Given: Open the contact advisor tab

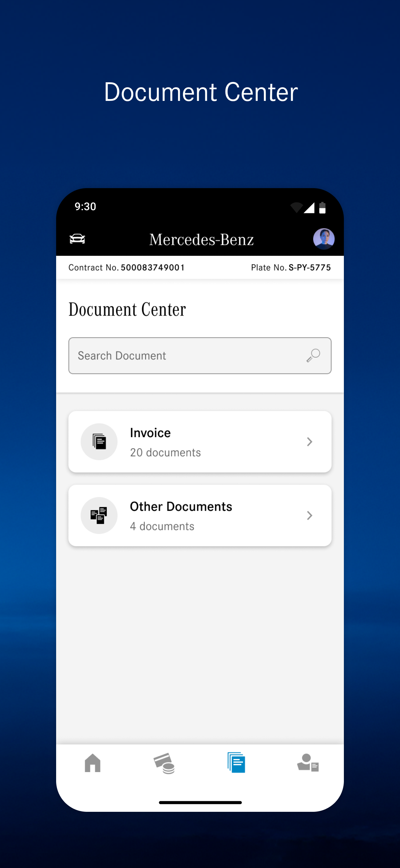Looking at the screenshot, I should click(x=308, y=762).
